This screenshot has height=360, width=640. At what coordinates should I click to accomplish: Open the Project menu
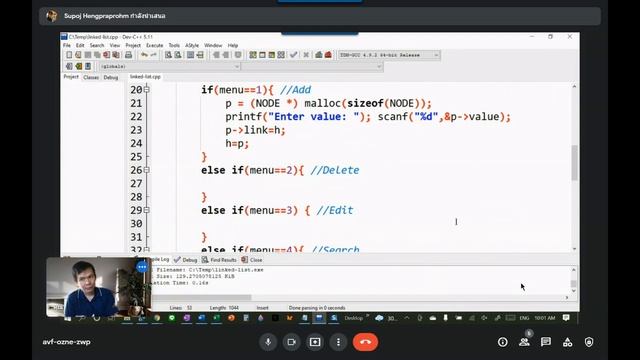point(133,45)
